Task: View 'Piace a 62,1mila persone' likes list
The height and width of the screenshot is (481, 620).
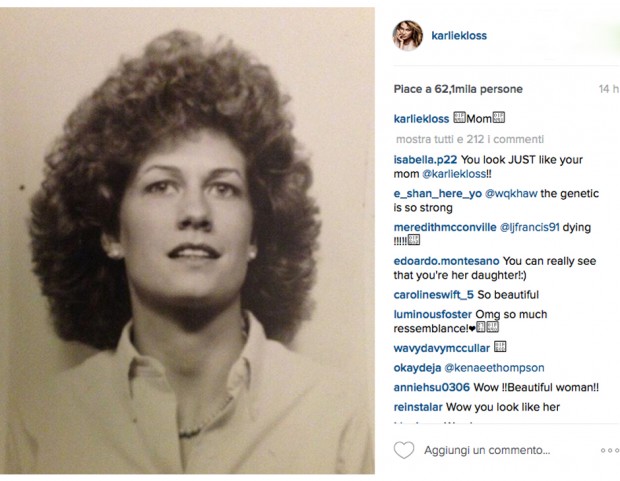Action: 458,89
